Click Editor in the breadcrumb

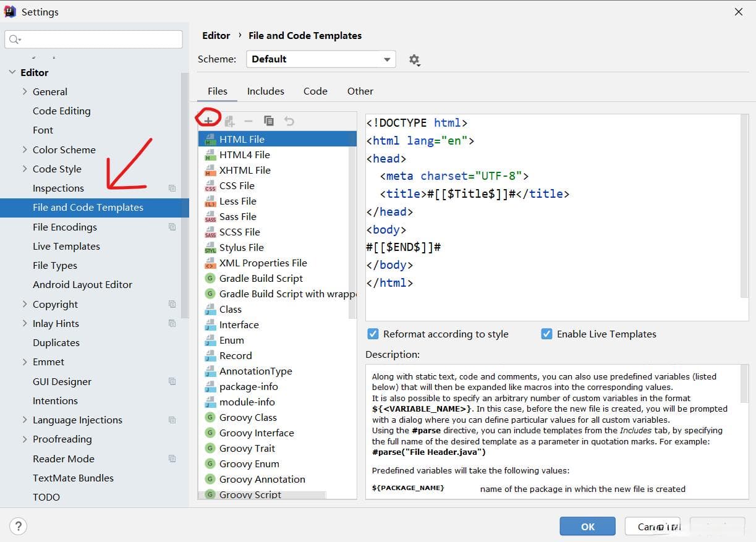(x=216, y=36)
